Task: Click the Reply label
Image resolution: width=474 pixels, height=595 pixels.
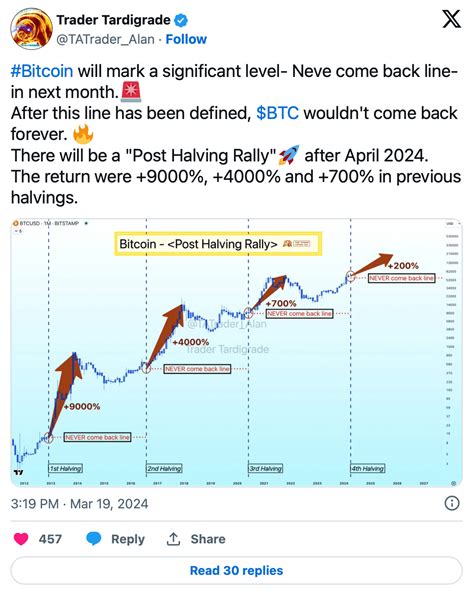Action: pyautogui.click(x=128, y=539)
